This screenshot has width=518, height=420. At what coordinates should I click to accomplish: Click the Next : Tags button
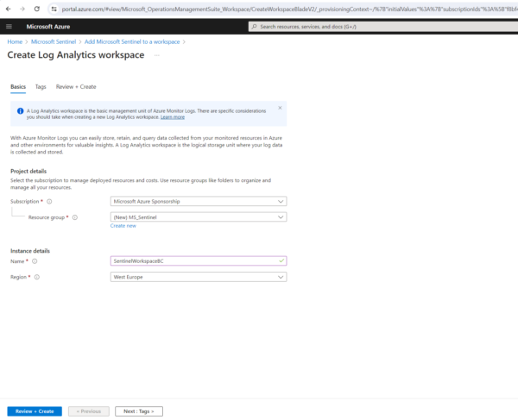(x=139, y=411)
